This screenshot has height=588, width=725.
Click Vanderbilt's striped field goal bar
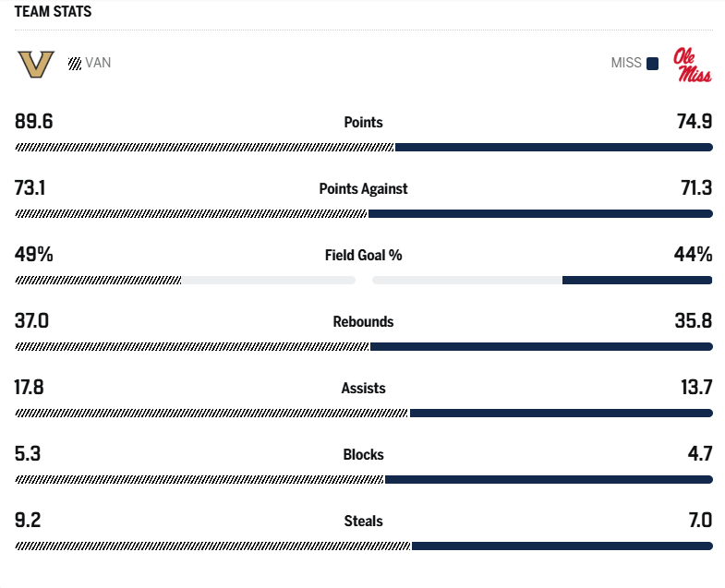click(x=99, y=280)
